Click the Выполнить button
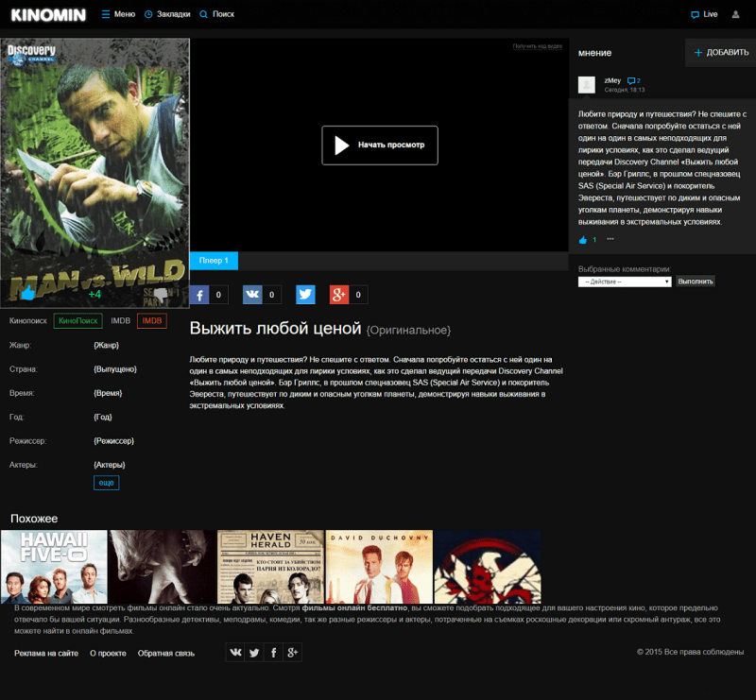 (x=695, y=282)
